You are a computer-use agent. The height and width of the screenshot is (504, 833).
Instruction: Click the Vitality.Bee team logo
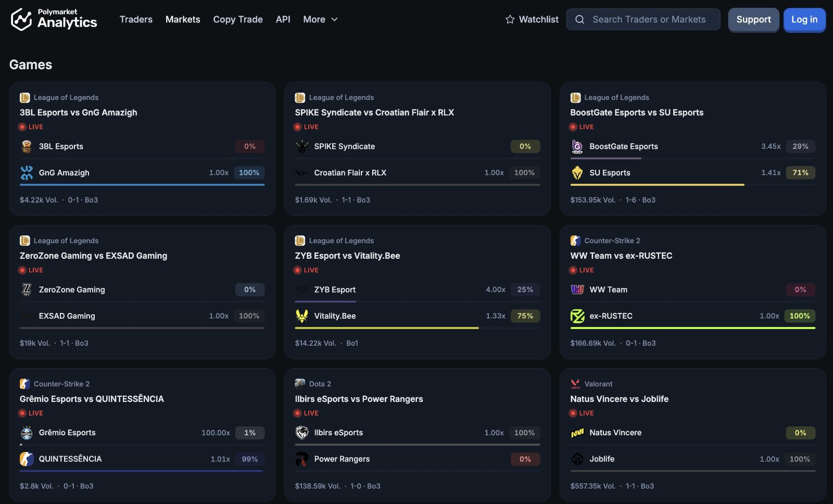tap(301, 316)
